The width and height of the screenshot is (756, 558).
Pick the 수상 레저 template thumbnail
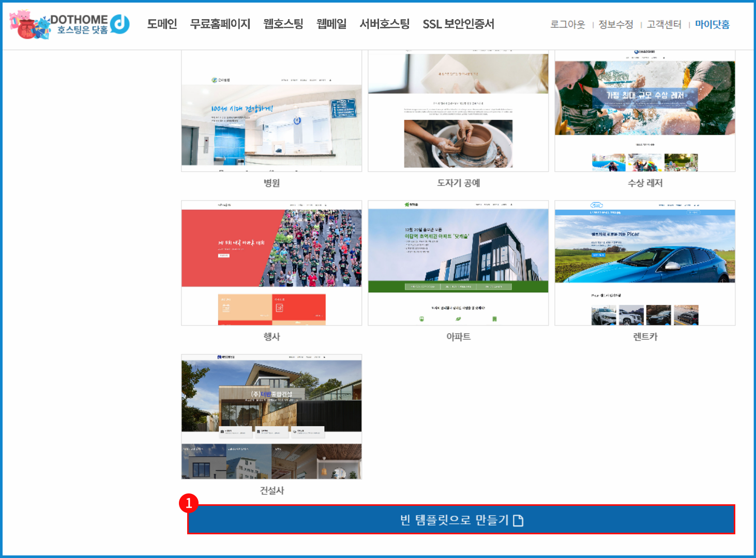(645, 111)
